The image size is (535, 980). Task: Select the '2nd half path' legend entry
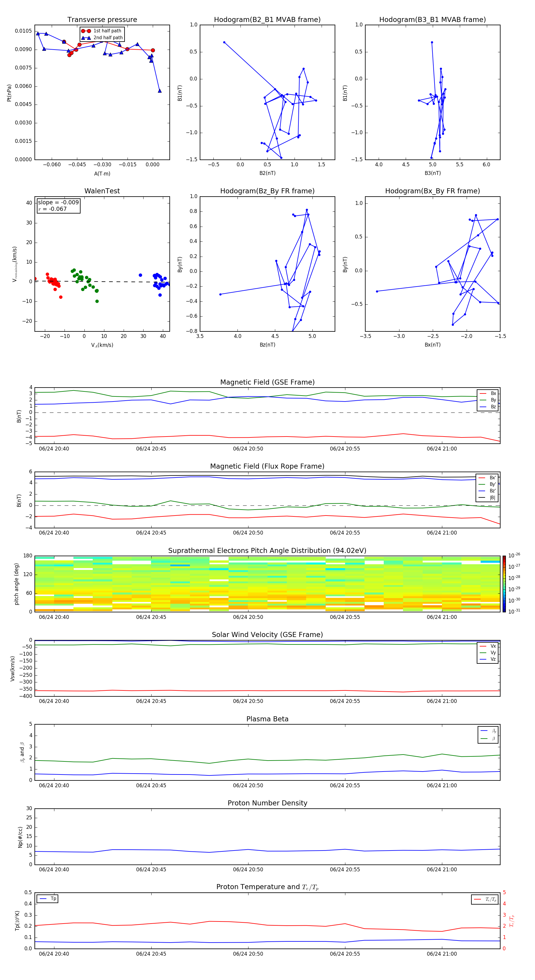click(x=102, y=38)
